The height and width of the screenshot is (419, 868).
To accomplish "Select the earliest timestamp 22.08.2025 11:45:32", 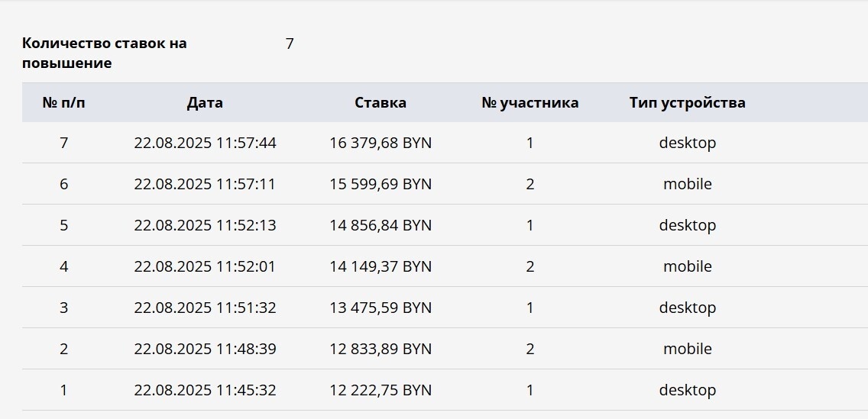I will click(x=205, y=390).
